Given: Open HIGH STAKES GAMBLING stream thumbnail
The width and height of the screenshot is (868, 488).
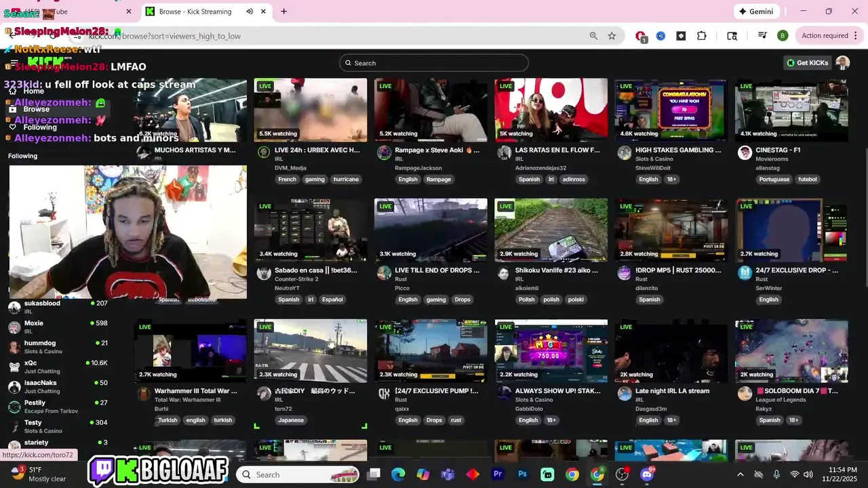Looking at the screenshot, I should click(x=671, y=110).
